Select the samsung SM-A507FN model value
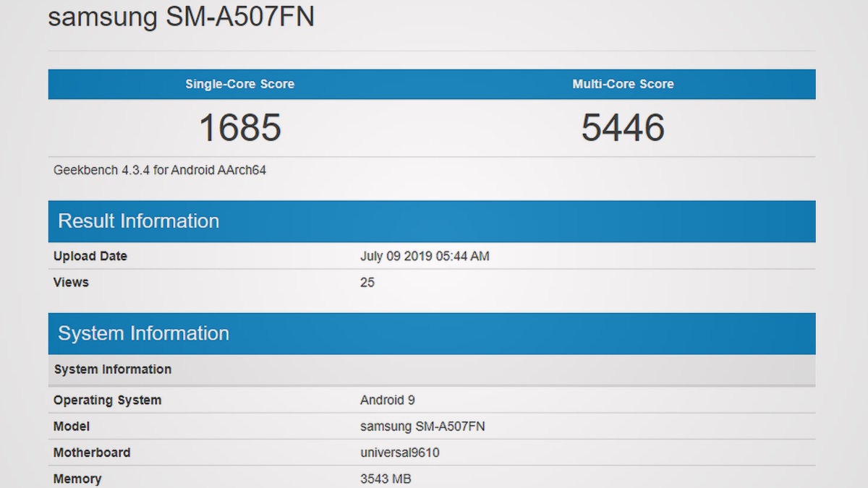Viewport: 868px width, 488px height. point(422,427)
